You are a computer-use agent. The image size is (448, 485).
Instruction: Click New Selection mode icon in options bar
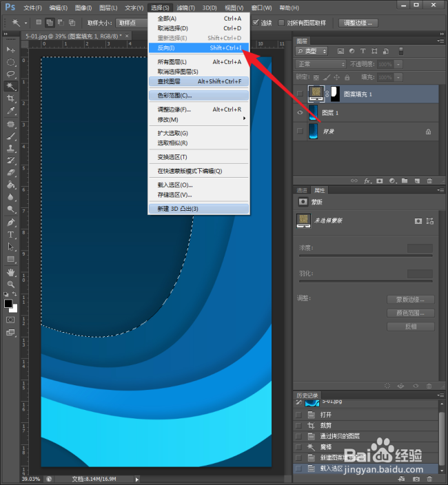(x=39, y=23)
